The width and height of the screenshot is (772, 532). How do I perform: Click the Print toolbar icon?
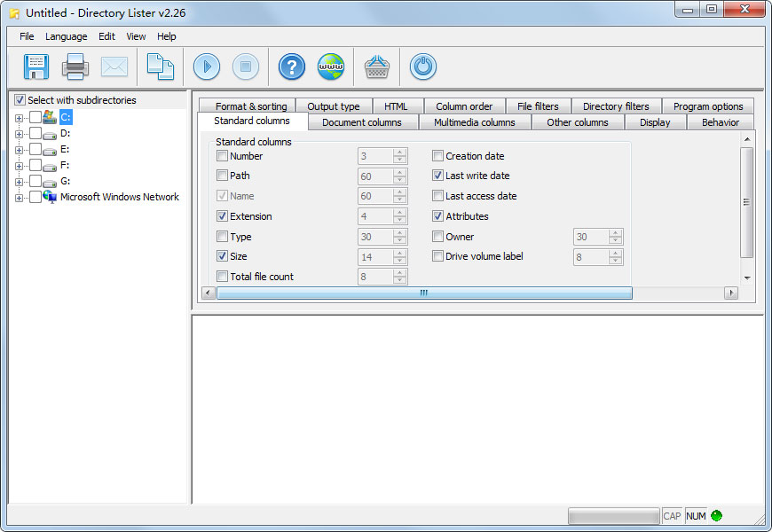click(x=75, y=66)
